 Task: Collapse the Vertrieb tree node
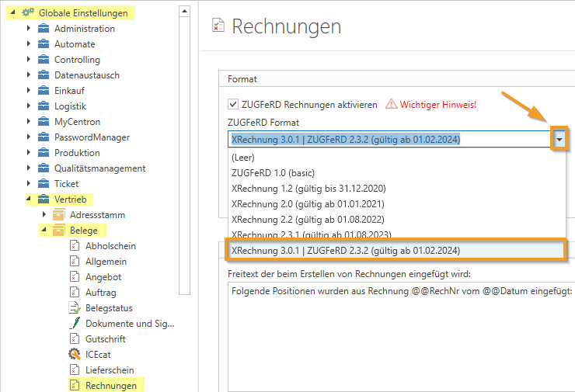pyautogui.click(x=29, y=199)
